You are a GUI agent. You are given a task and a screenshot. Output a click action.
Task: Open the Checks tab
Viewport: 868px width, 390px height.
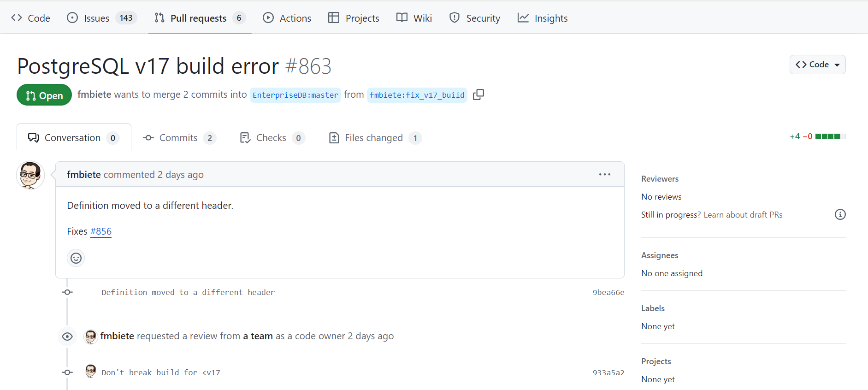(272, 138)
